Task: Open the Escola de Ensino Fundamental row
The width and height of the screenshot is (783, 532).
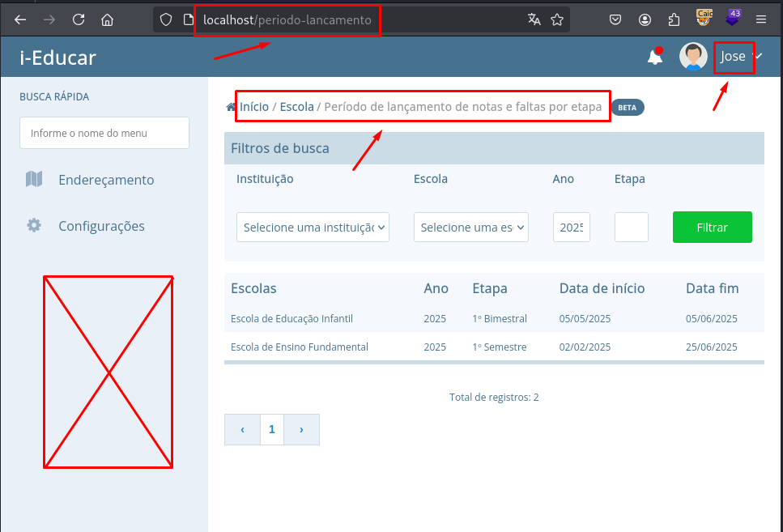Action: click(x=300, y=347)
